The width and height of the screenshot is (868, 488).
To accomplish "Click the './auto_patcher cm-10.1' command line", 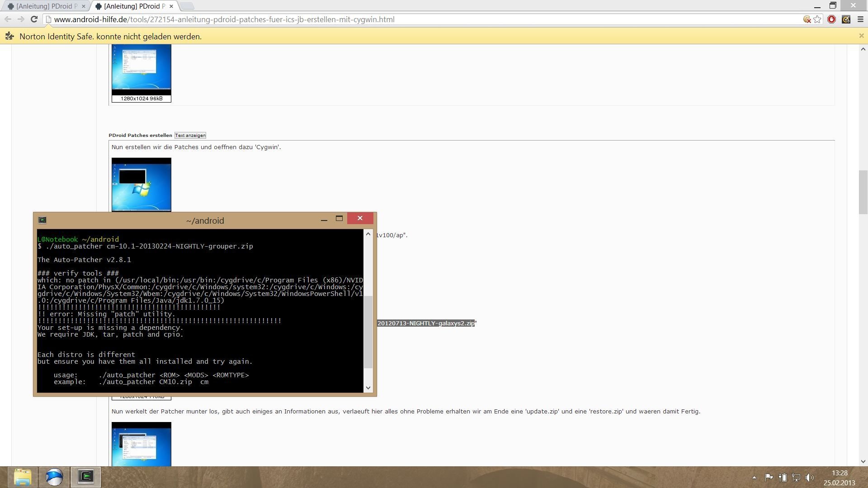I will click(x=145, y=246).
